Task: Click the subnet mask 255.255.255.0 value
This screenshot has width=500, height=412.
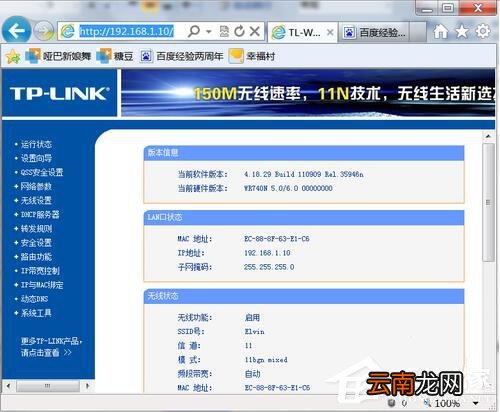Action: pyautogui.click(x=269, y=267)
